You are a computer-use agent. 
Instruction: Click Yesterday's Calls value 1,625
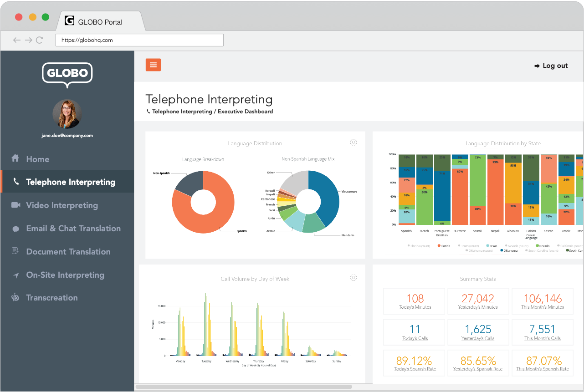pos(478,329)
